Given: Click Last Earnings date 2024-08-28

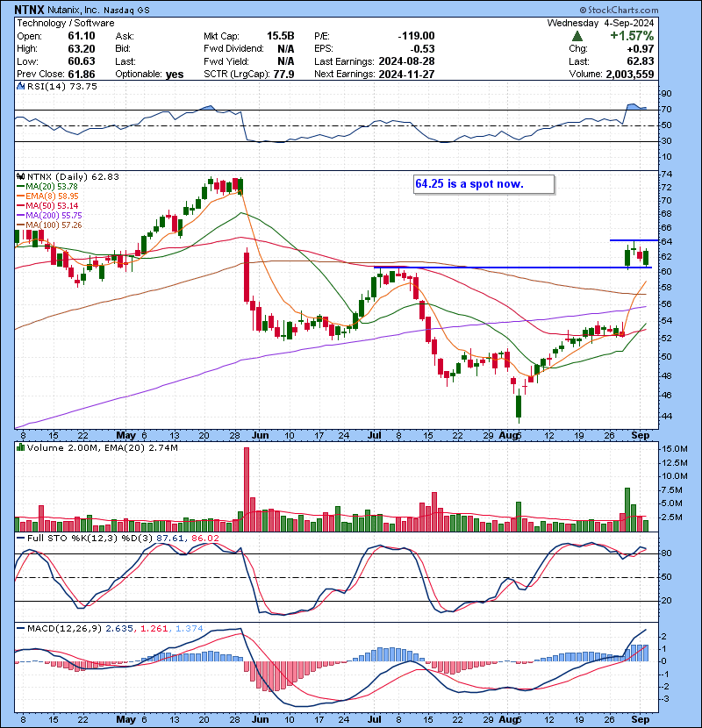Looking at the screenshot, I should [406, 61].
